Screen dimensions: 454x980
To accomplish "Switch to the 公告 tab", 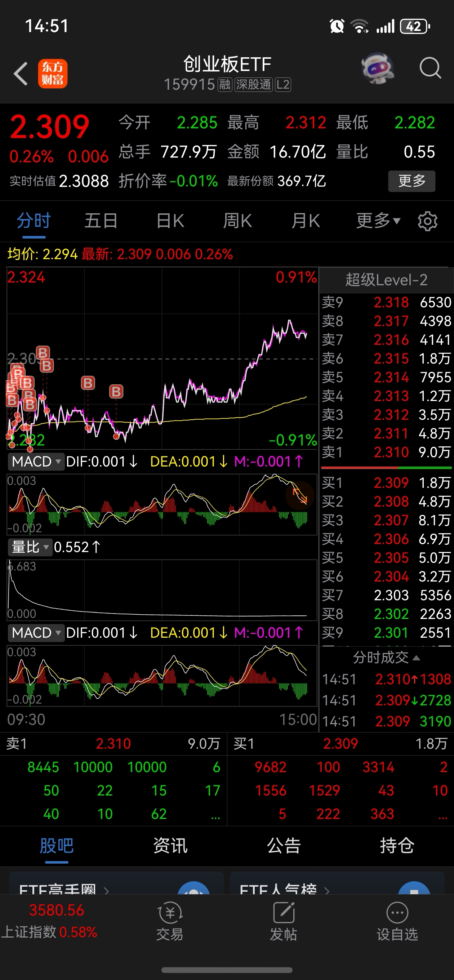I will pyautogui.click(x=284, y=846).
